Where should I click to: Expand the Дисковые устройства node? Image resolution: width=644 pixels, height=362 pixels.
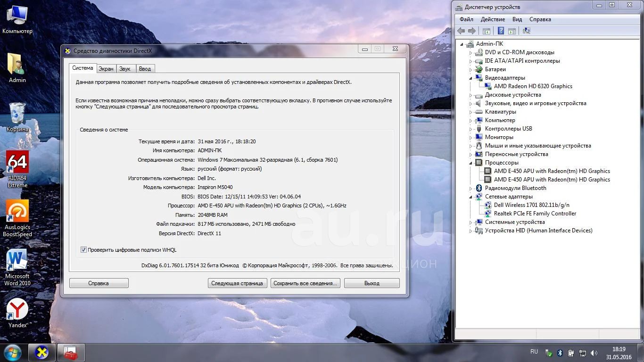tap(471, 95)
